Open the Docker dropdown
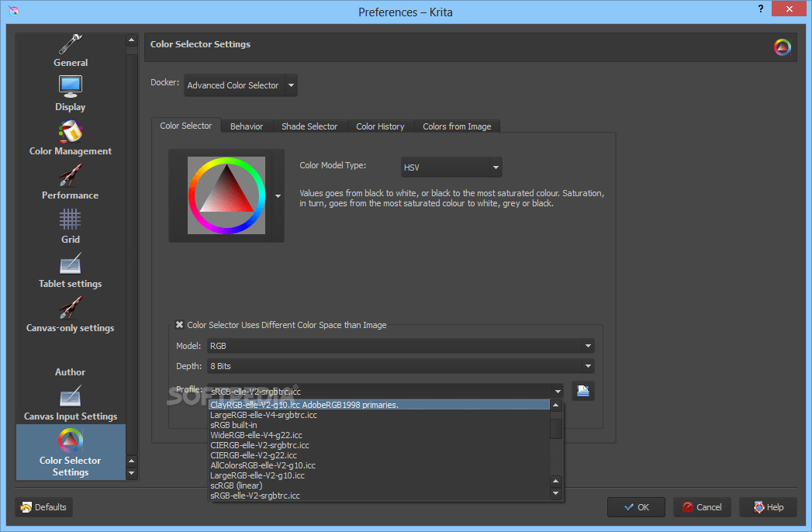The width and height of the screenshot is (812, 532). coord(239,85)
